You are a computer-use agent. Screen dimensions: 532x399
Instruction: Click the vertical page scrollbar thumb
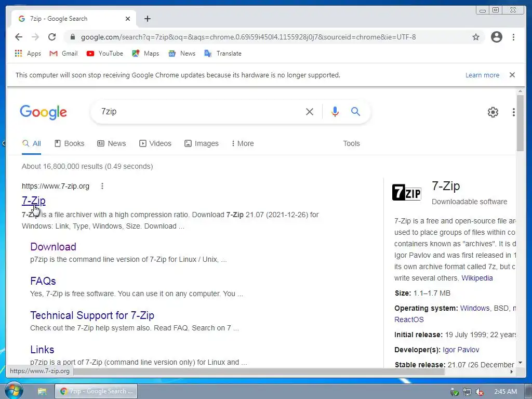pos(520,123)
